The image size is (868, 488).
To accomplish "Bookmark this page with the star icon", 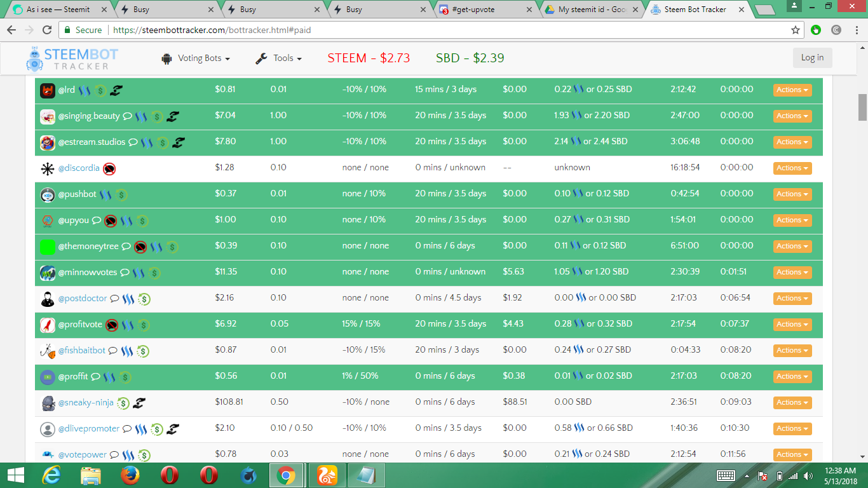I will pyautogui.click(x=795, y=30).
